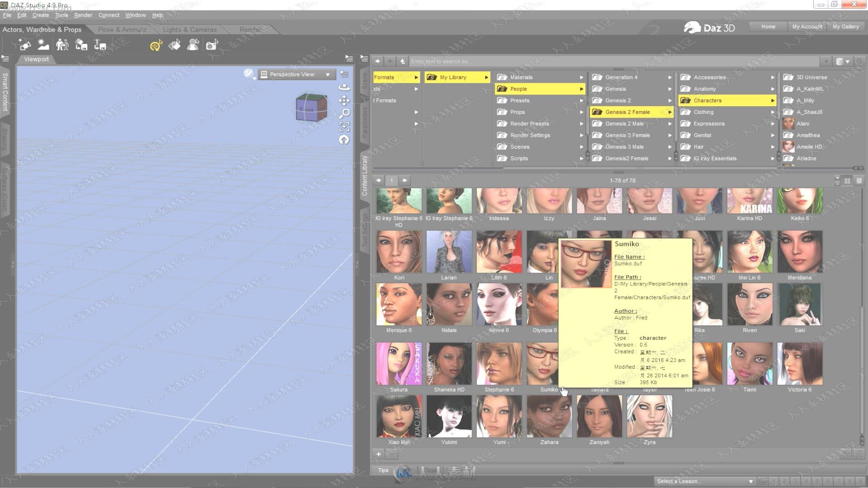
Task: Click the frame selection viewport icon
Action: point(344,127)
